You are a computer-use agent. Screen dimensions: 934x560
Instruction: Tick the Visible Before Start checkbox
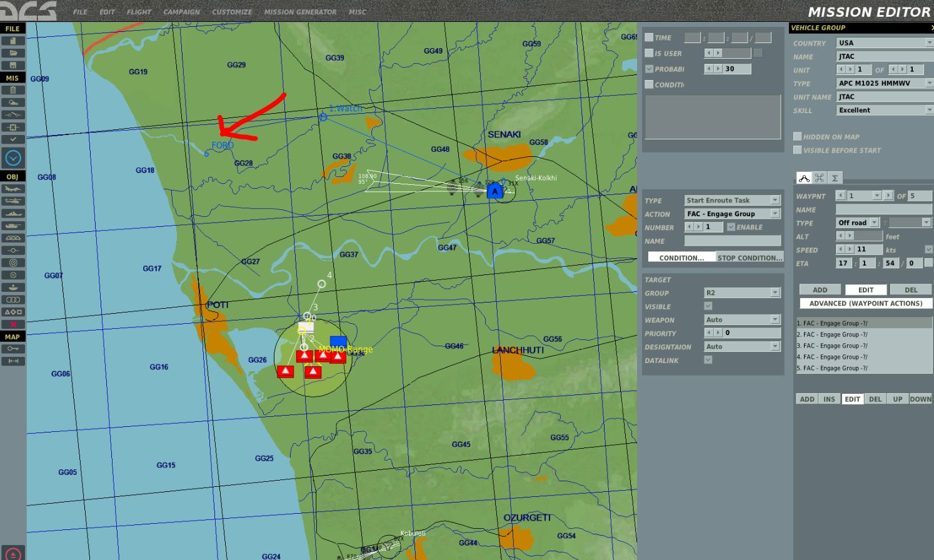[x=797, y=150]
